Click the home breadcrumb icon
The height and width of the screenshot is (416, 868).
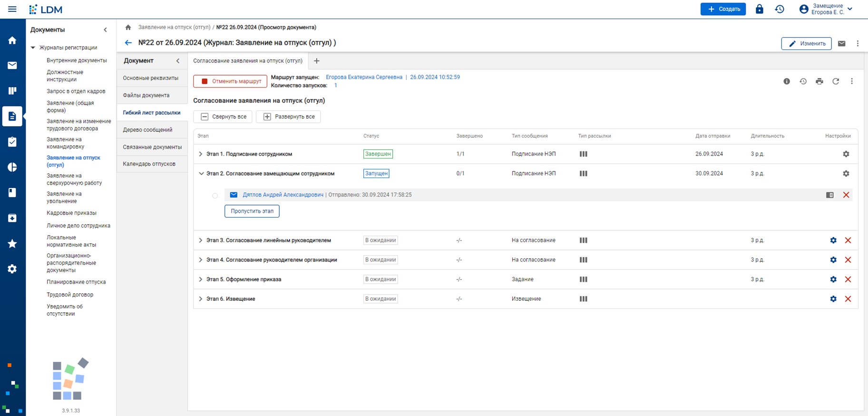[x=128, y=28]
